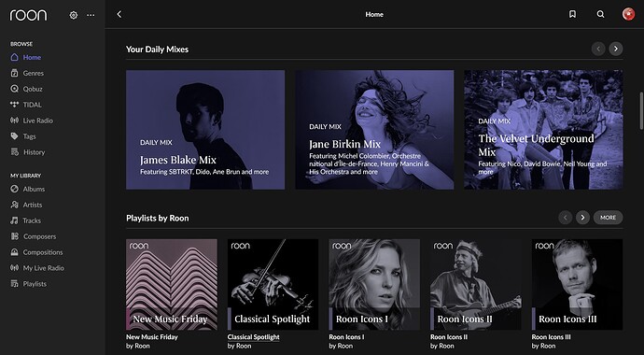644x355 pixels.
Task: Click the vertical scrollbar thumb on right
Action: [640, 111]
